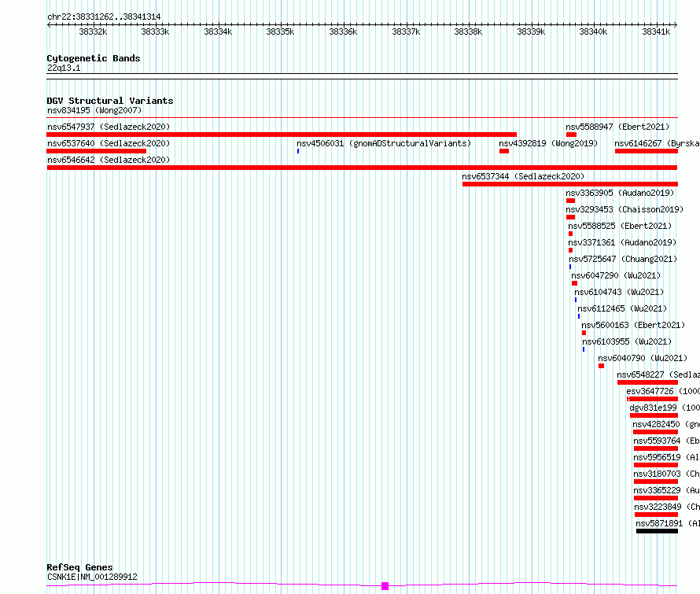Click the red bar under nsv6537344
Screen dimensions: 700x594
570,184
